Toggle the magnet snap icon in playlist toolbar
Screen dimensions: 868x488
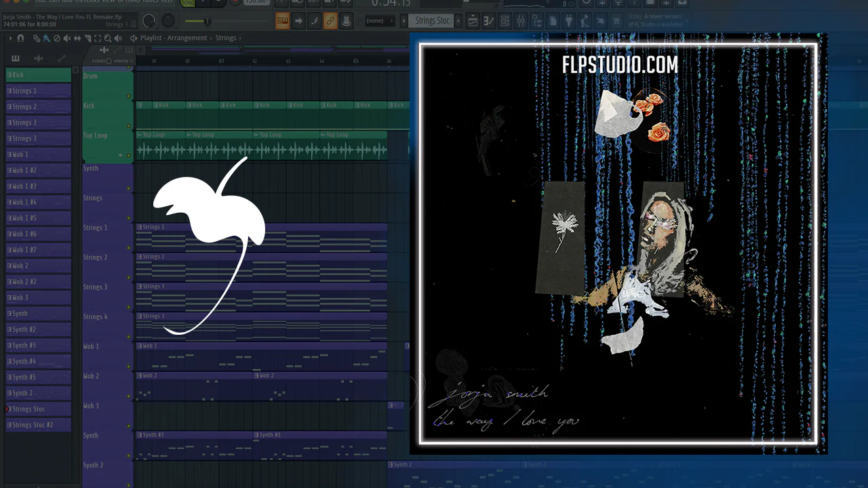(20, 38)
